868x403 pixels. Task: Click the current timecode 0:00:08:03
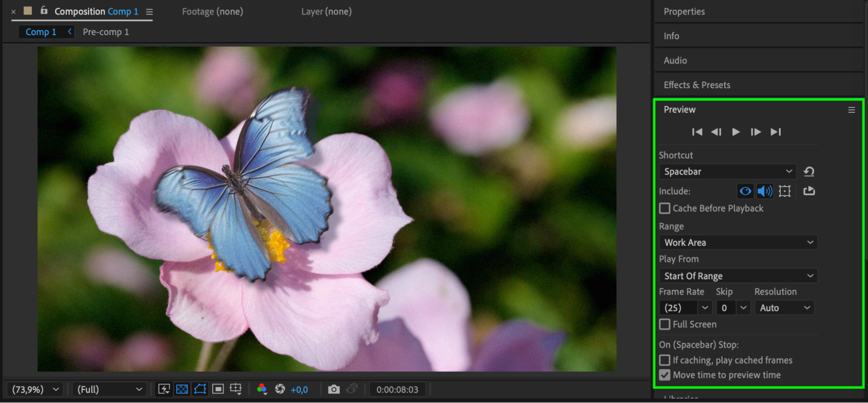[x=397, y=390]
